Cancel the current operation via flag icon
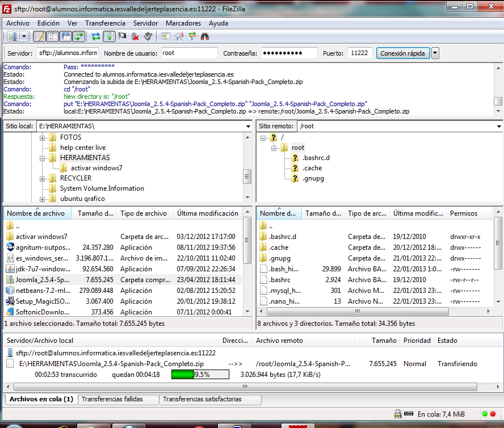 [122, 36]
